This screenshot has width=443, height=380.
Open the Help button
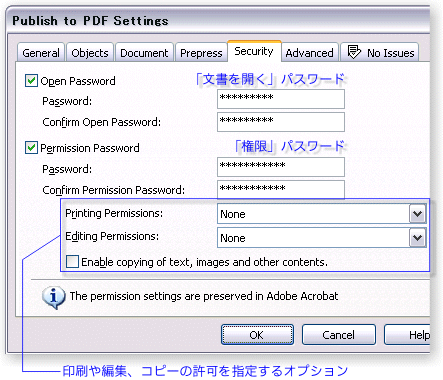(x=407, y=335)
